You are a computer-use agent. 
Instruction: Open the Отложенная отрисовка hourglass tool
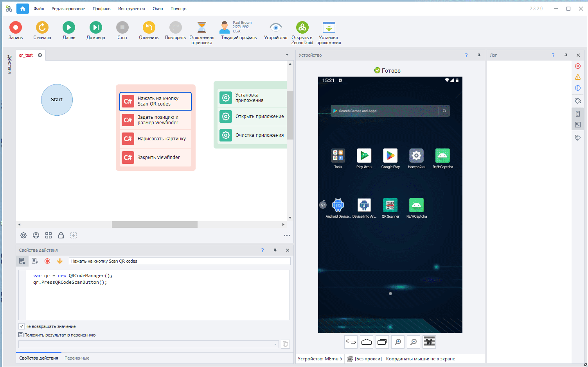(202, 28)
